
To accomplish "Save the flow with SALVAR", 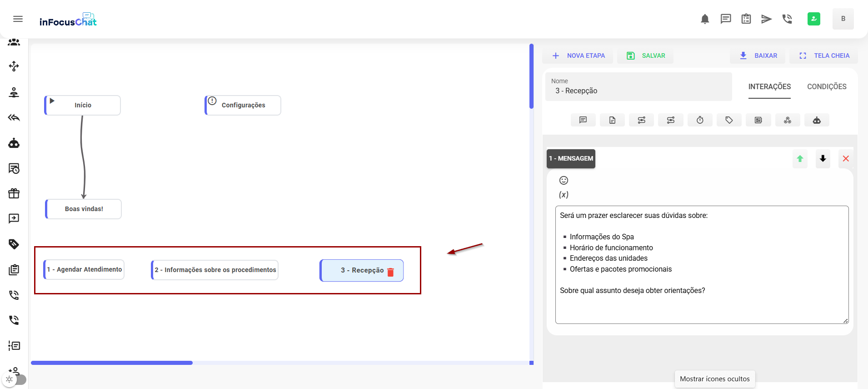I will coord(646,56).
